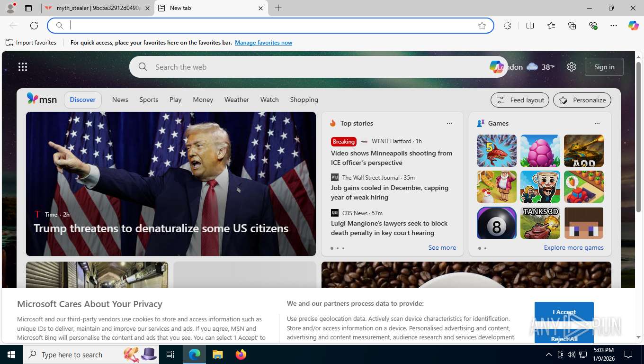Click the taskbar search box

click(x=91, y=355)
